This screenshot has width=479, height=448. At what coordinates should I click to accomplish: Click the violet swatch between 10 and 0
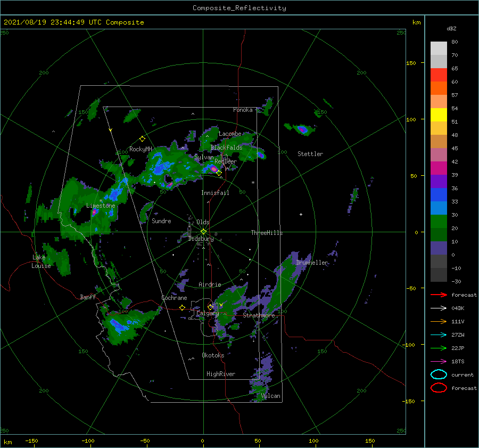439,248
